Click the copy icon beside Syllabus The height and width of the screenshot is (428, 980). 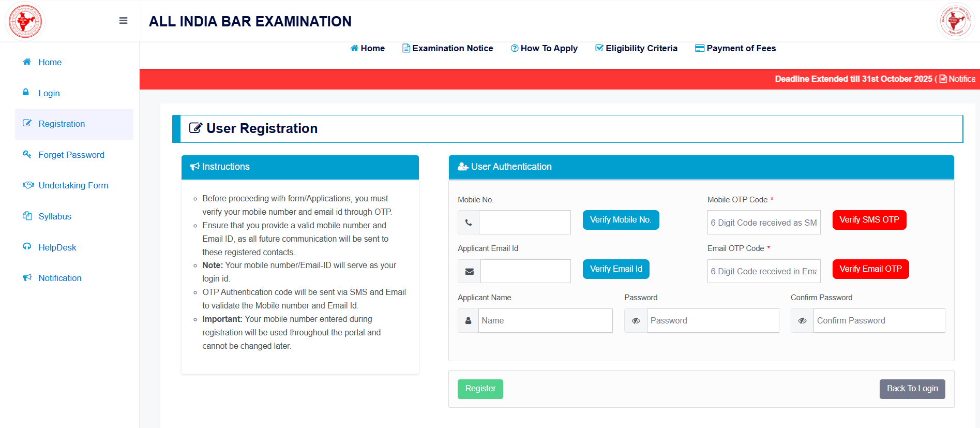[x=27, y=216]
